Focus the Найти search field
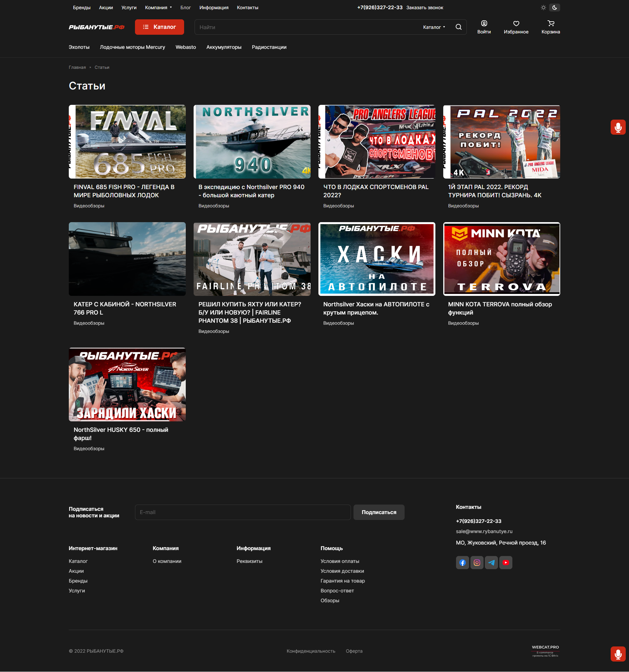The width and height of the screenshot is (629, 672). pyautogui.click(x=308, y=27)
